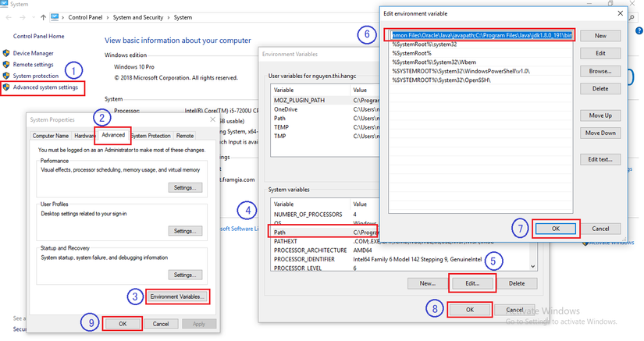644x341 pixels.
Task: Select Path in System variables list
Action: point(324,233)
